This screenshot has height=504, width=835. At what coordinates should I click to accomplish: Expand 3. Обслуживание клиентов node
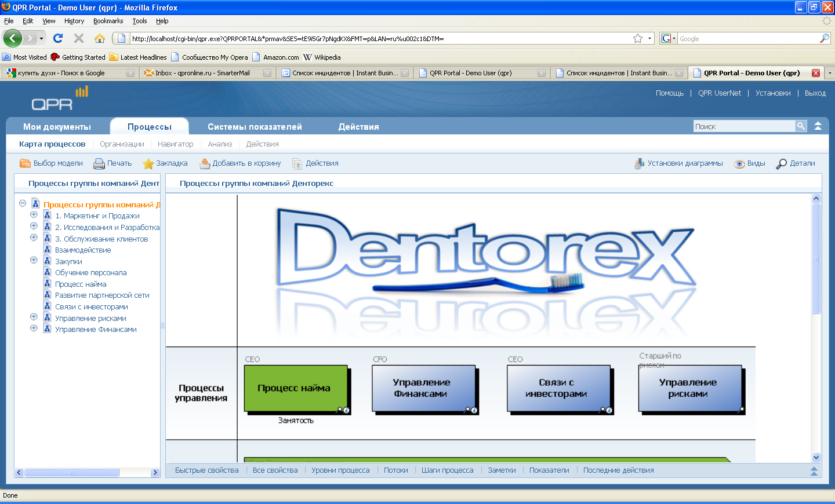pos(34,238)
